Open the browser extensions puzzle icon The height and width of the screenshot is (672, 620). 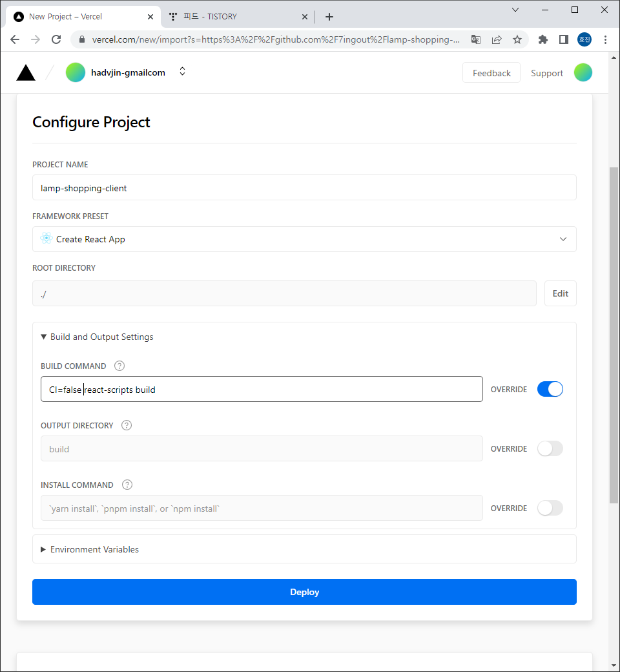click(x=543, y=39)
